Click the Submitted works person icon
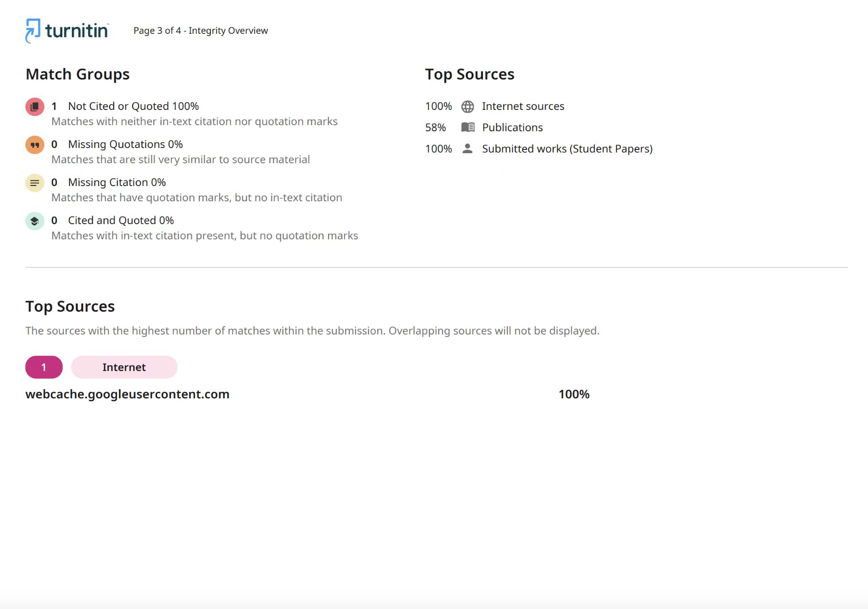Viewport: 868px width, 609px height. click(468, 148)
